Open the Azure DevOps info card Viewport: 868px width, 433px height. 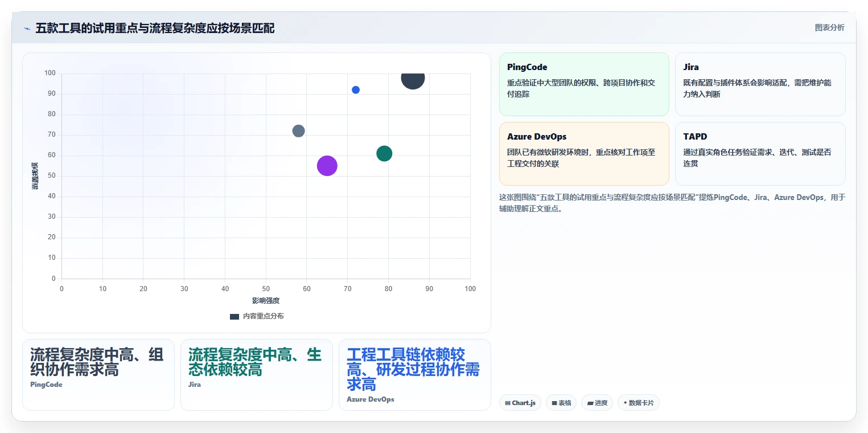pyautogui.click(x=584, y=154)
